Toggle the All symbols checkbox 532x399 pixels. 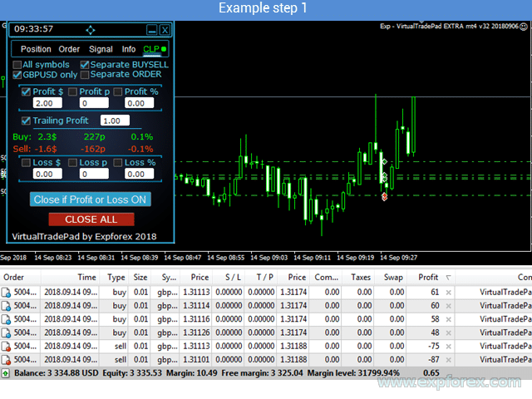[x=17, y=65]
